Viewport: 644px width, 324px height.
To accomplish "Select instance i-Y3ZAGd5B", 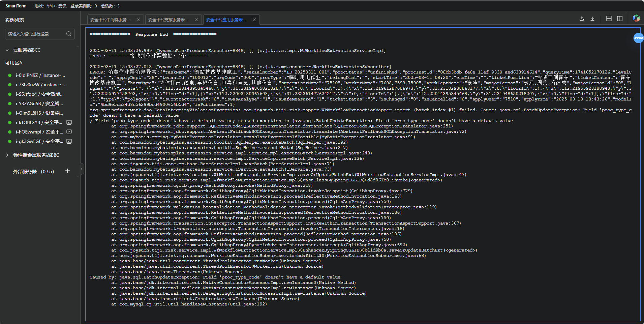I will pyautogui.click(x=40, y=104).
